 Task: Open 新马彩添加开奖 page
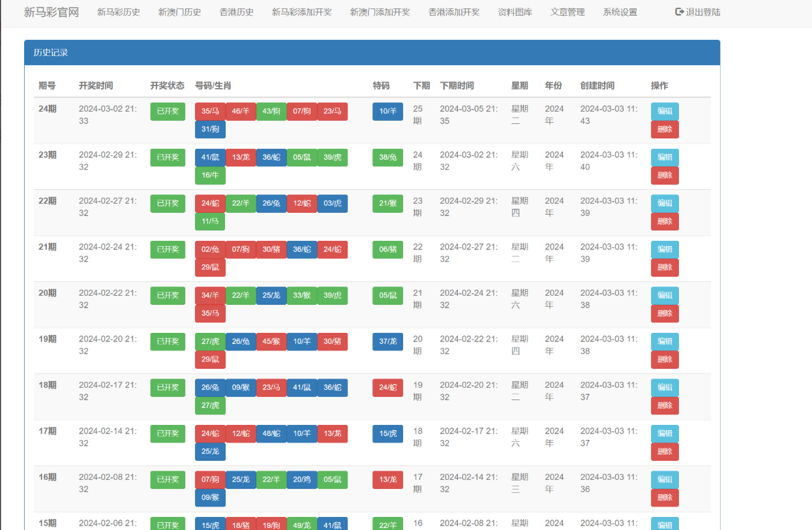(302, 12)
